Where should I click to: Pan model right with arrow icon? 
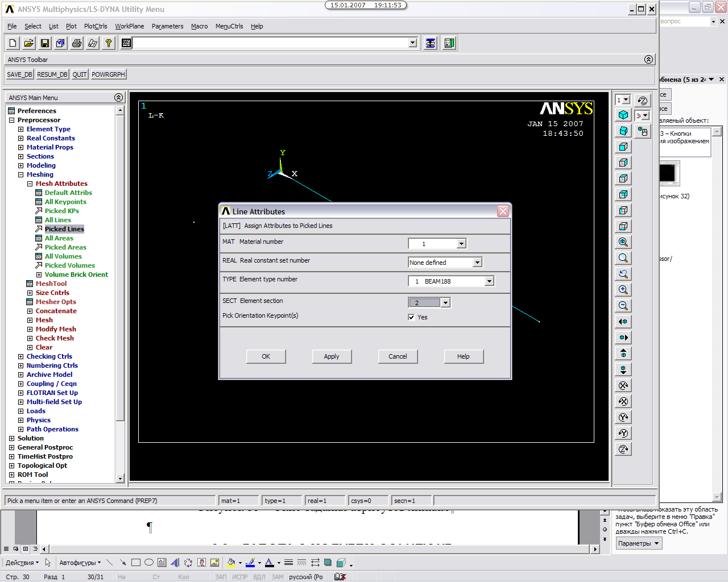pyautogui.click(x=623, y=338)
